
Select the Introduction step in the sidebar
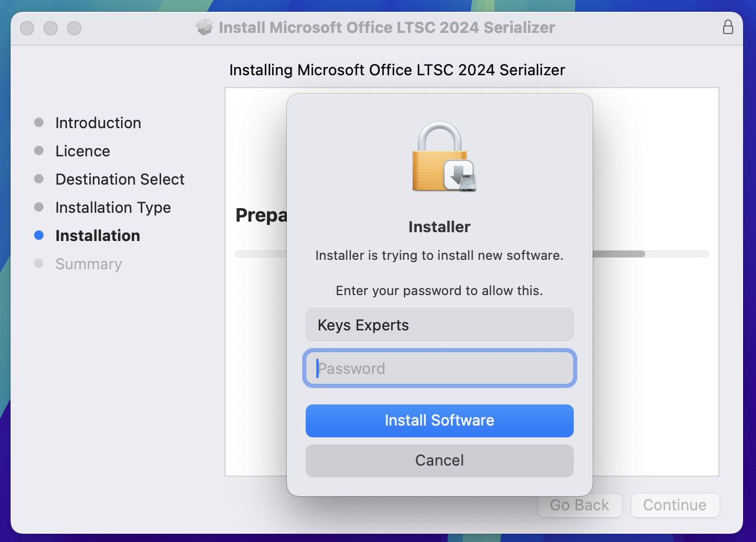pyautogui.click(x=98, y=123)
